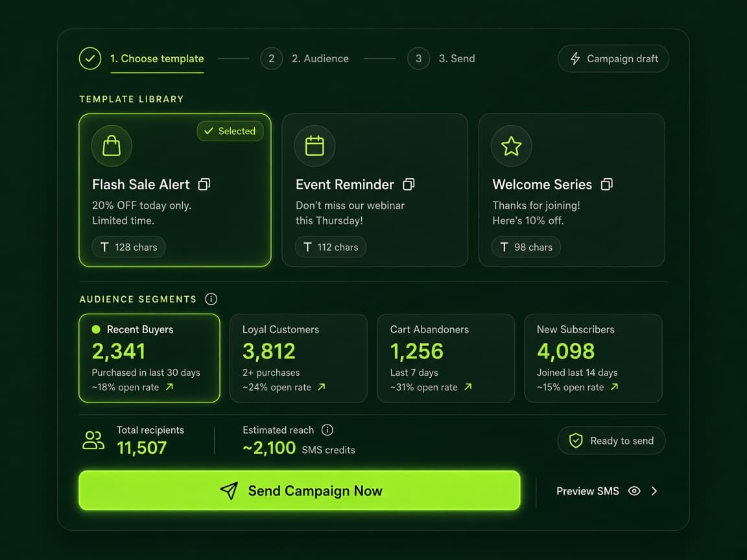The image size is (747, 560).
Task: Click the Total recipients people icon
Action: click(x=93, y=441)
